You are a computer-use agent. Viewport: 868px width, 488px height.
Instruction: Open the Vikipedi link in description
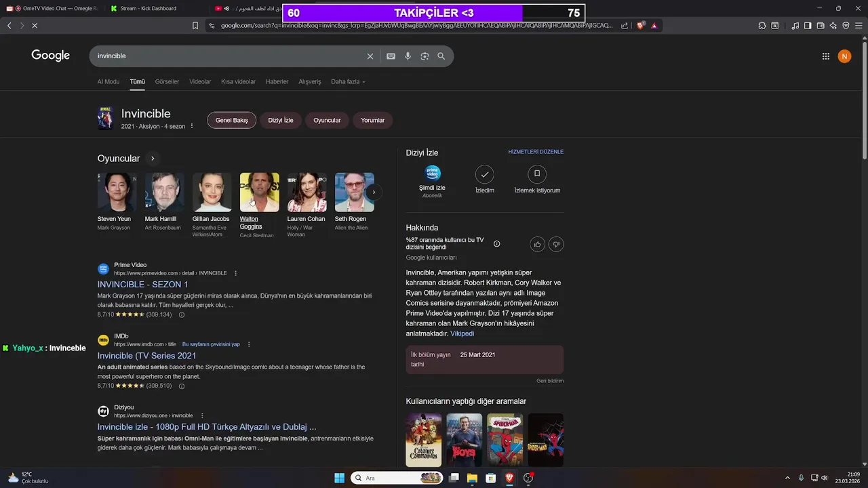[462, 333]
